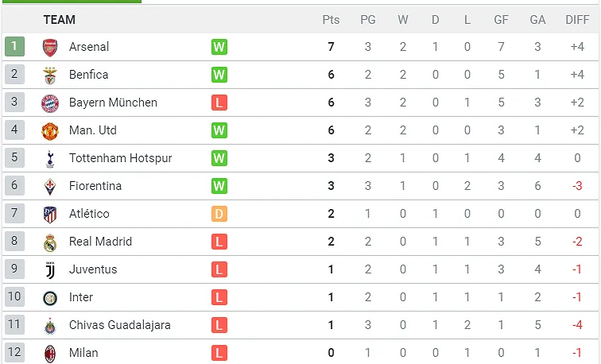Click the Bayern München crest icon

(50, 103)
